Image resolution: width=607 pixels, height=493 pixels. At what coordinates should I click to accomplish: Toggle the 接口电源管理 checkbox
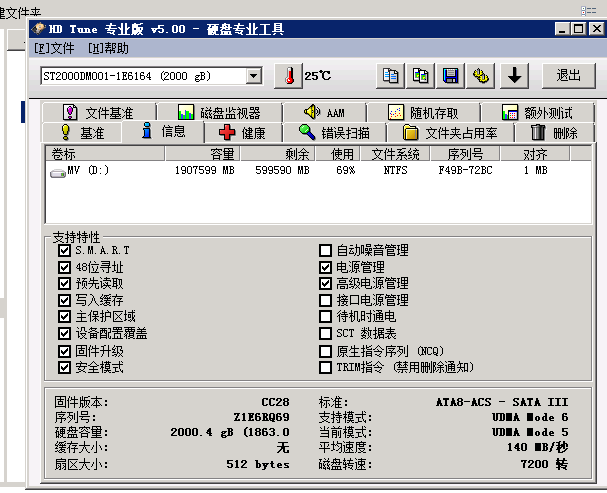click(x=326, y=300)
